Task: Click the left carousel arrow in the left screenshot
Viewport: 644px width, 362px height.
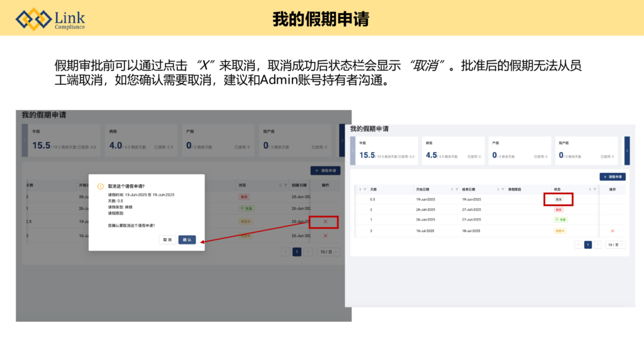Action: (25, 140)
